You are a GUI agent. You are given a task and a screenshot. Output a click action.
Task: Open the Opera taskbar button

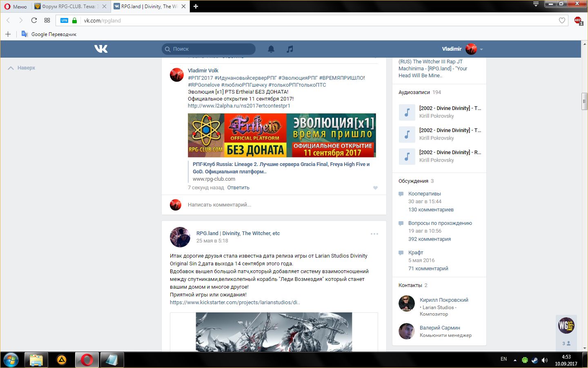click(x=87, y=360)
